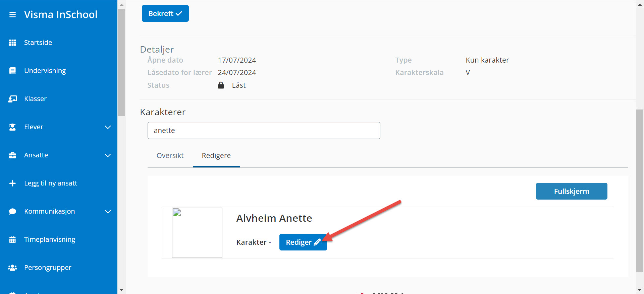Click Rediger button for Alvheim Anette

(303, 242)
